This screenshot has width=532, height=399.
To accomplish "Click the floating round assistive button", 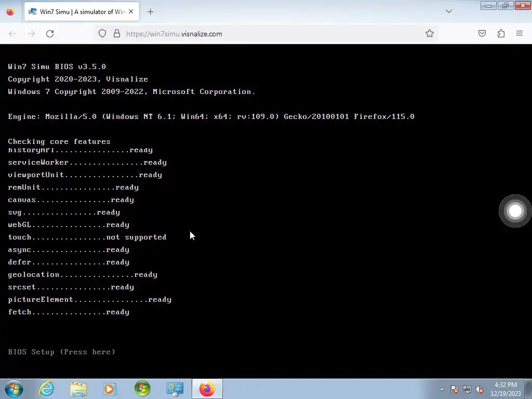I will 515,211.
